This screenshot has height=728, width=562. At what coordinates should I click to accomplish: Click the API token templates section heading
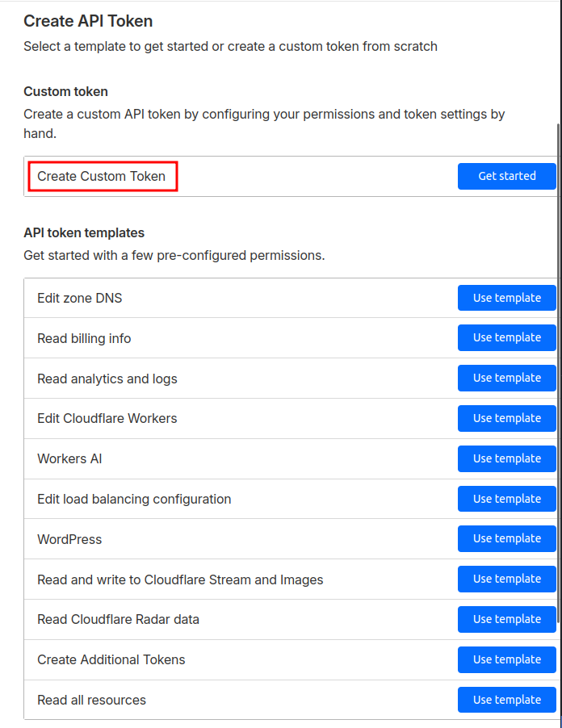84,233
